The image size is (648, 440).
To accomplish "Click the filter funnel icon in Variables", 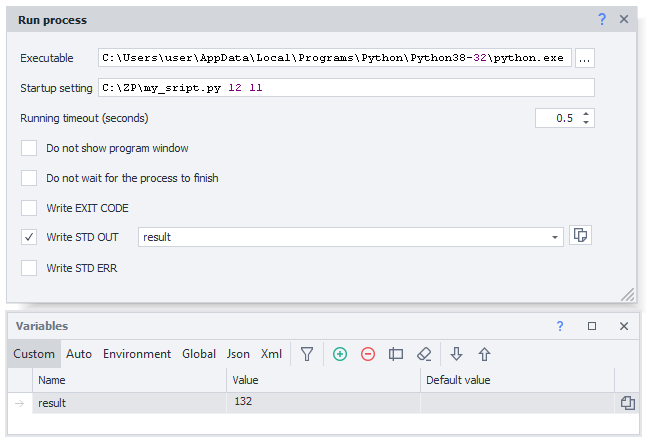I will [x=308, y=354].
